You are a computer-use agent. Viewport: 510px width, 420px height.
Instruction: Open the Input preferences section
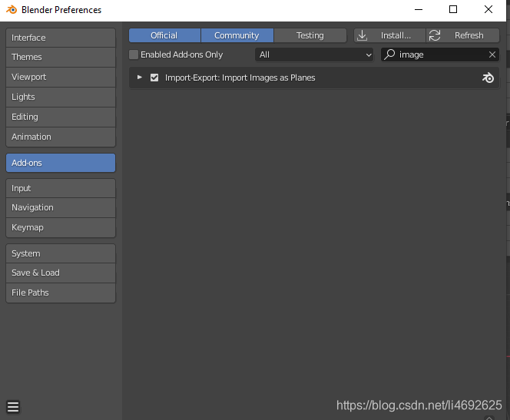pyautogui.click(x=61, y=188)
